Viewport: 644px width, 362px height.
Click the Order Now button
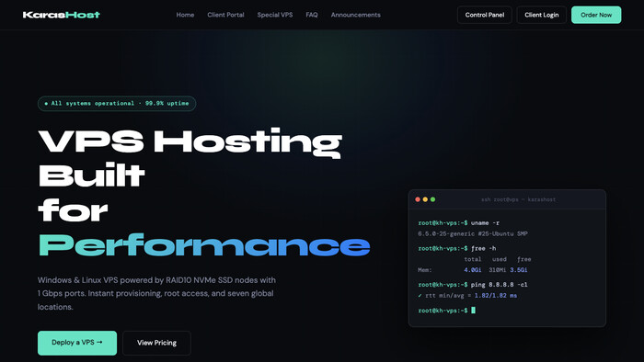click(x=596, y=15)
